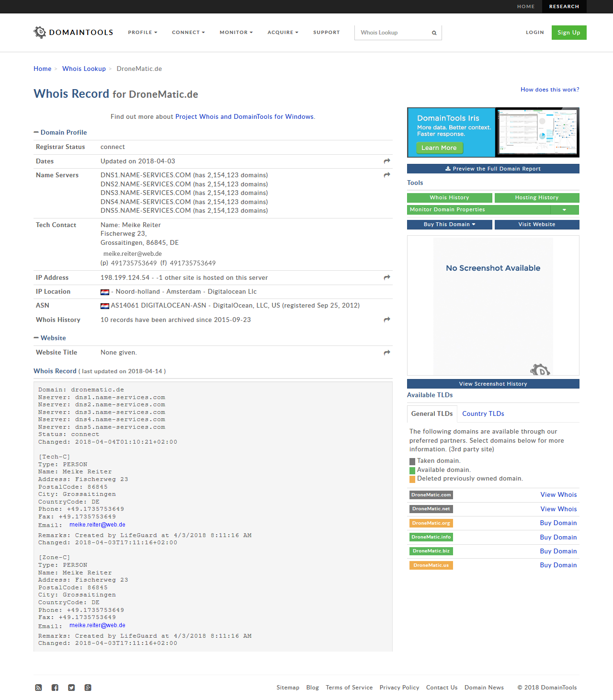
Task: Go to Home in top bar
Action: [x=526, y=7]
